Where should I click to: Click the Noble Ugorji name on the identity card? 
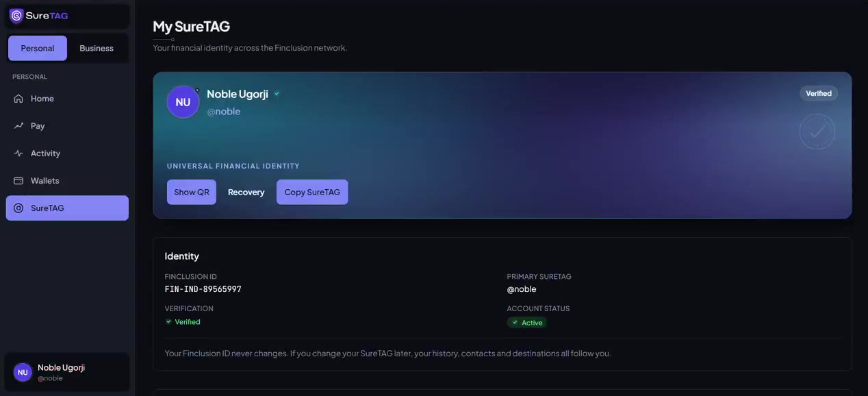[238, 94]
